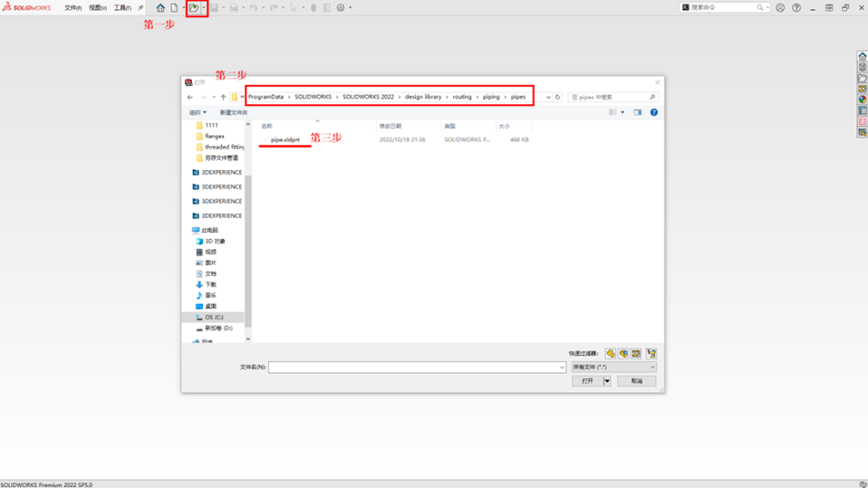Open SOLIDWORKS Resources task pane tab

[x=863, y=56]
